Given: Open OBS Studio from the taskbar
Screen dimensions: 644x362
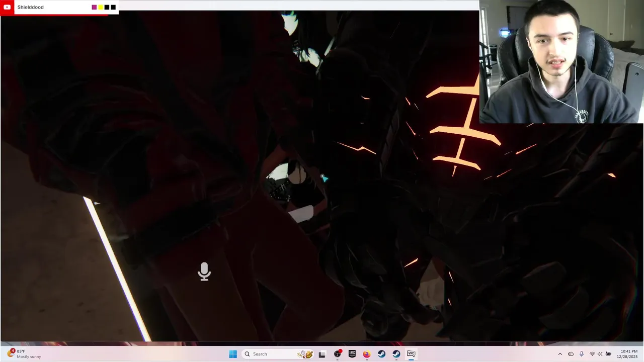Looking at the screenshot, I should (337, 354).
